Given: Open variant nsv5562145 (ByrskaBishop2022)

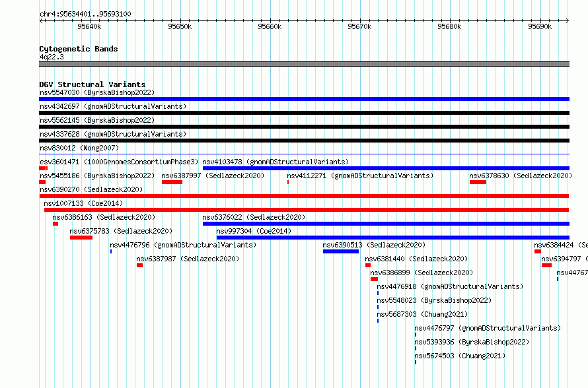Looking at the screenshot, I should [x=97, y=120].
